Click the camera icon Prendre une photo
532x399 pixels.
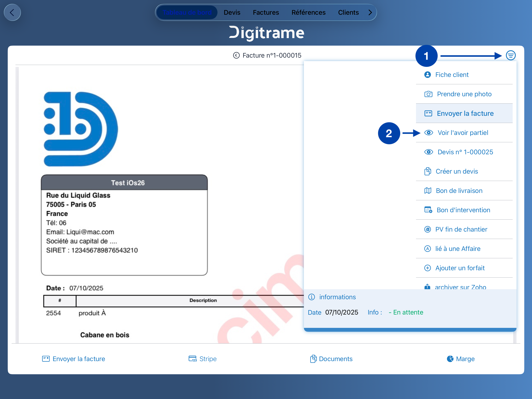[428, 94]
